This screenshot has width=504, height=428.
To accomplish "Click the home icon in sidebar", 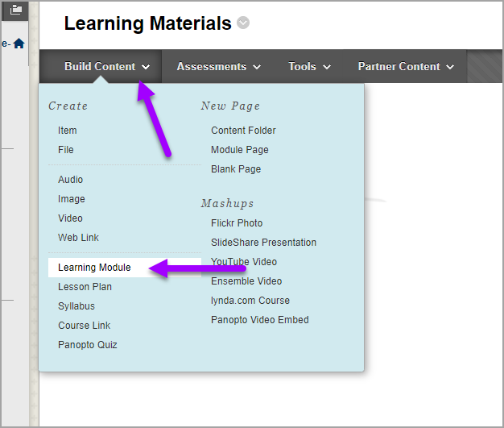I will pos(19,43).
